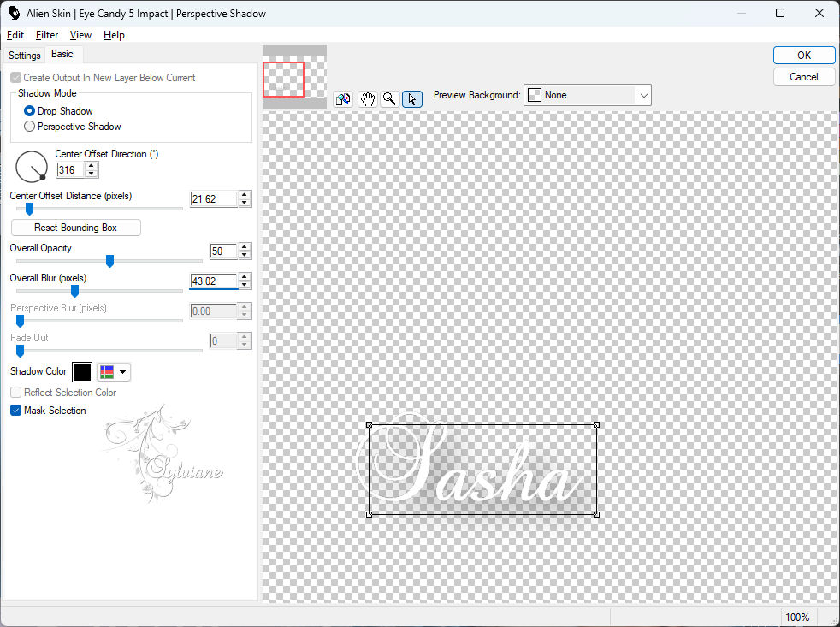Viewport: 840px width, 627px height.
Task: Click the Center Offset Direction value field
Action: click(70, 170)
